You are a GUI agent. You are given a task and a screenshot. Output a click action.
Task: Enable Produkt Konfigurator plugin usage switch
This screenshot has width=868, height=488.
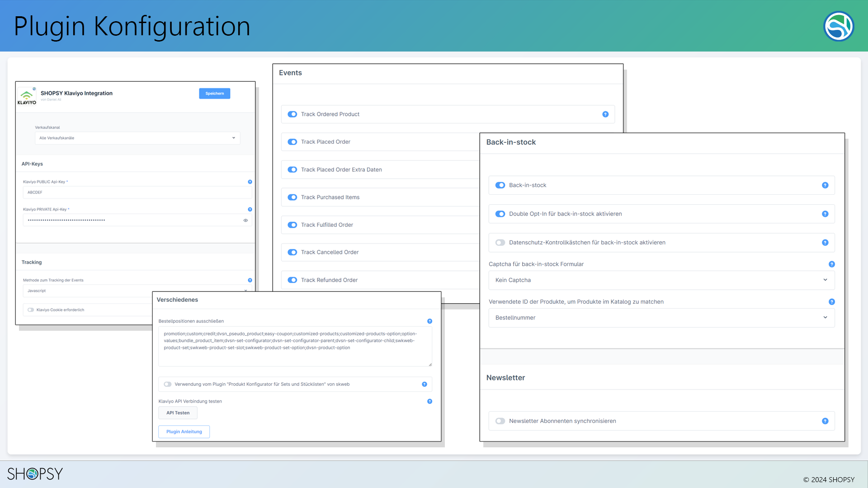[x=168, y=385]
